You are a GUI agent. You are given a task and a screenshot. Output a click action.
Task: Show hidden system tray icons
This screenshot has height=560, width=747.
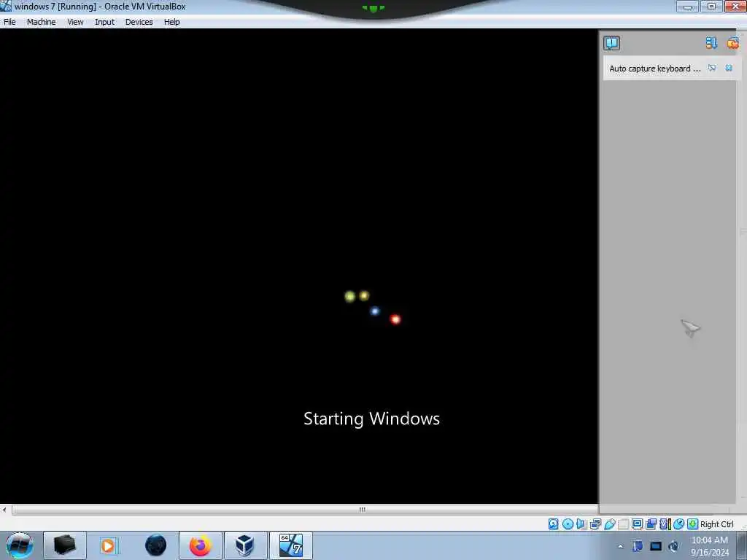pos(620,547)
